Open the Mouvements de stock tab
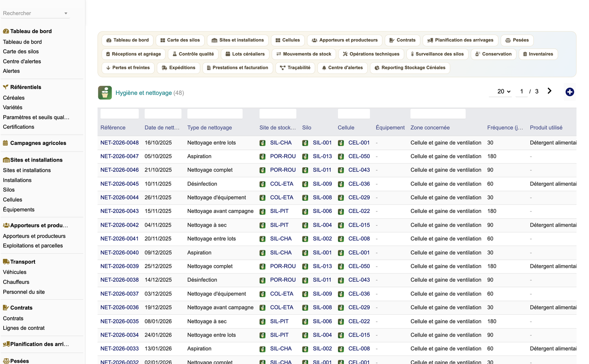This screenshot has height=364, width=589. click(304, 54)
